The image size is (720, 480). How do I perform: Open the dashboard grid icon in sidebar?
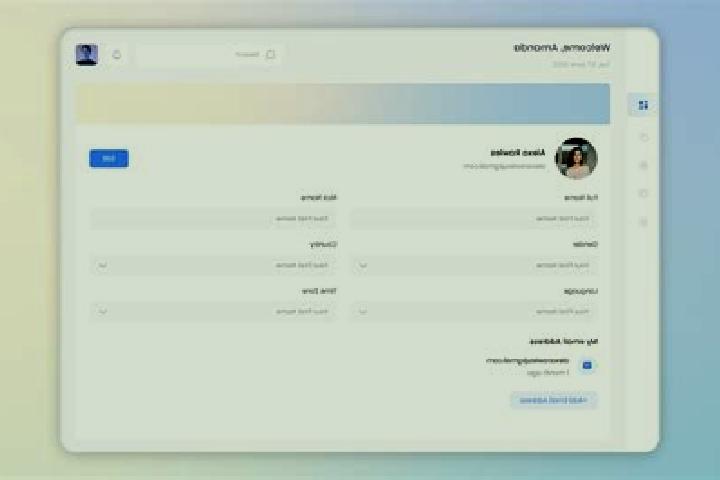click(643, 105)
